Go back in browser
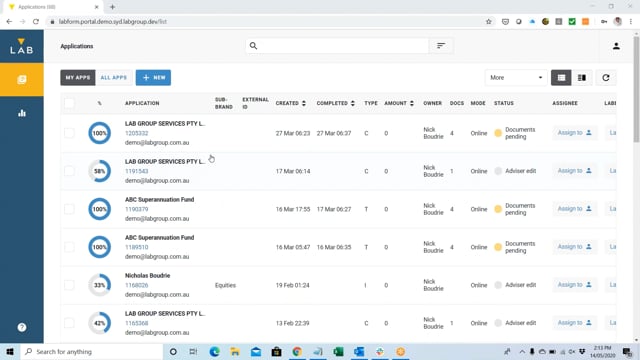Image resolution: width=640 pixels, height=360 pixels. [9, 22]
